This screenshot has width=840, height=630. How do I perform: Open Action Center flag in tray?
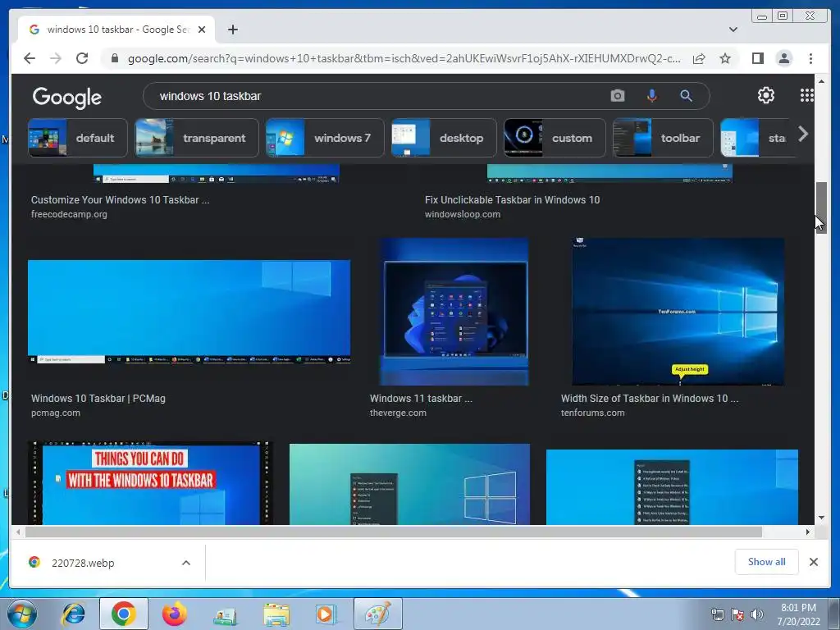tap(737, 614)
